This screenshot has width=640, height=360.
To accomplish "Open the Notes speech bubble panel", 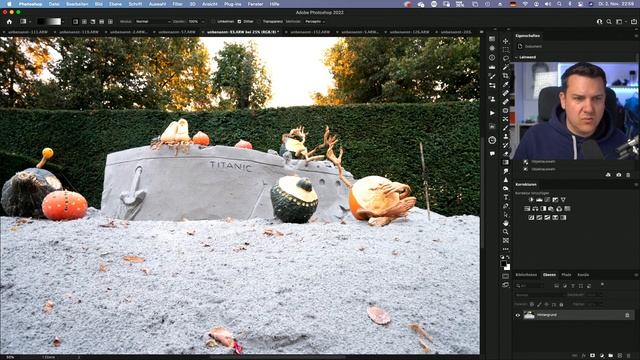I will pos(492,153).
